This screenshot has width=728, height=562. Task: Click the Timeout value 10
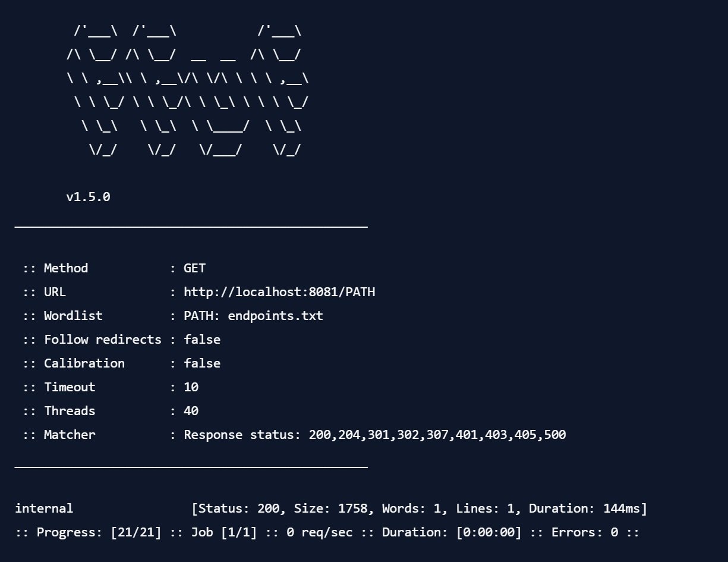pyautogui.click(x=191, y=387)
